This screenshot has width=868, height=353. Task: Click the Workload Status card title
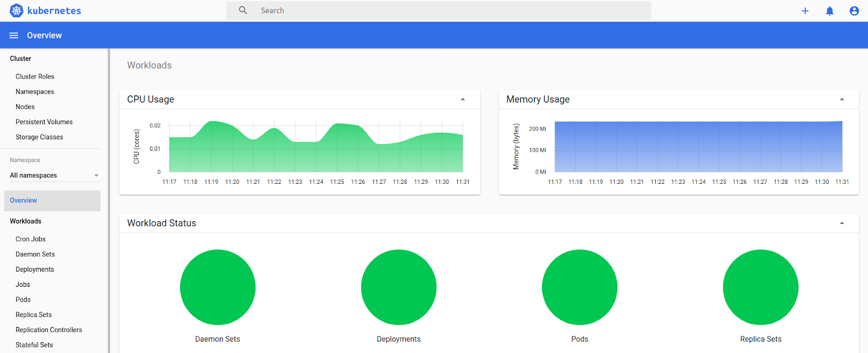pyautogui.click(x=162, y=223)
